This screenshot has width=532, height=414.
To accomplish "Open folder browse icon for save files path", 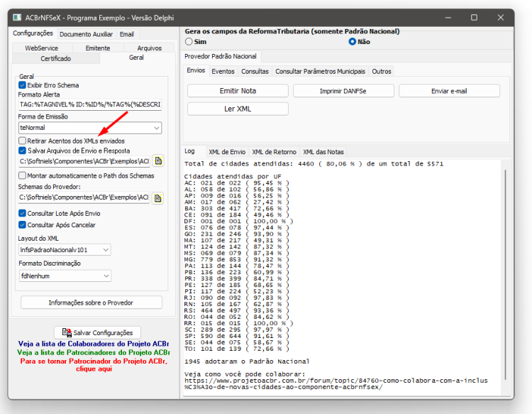I will coord(158,161).
